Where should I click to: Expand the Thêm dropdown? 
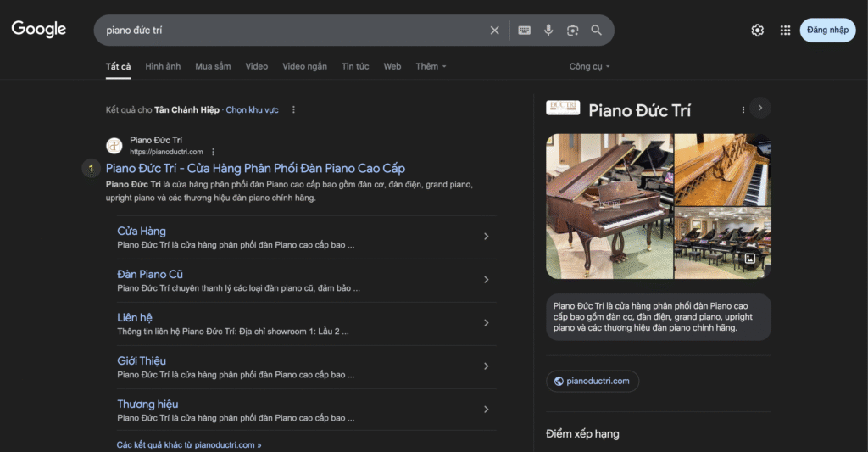tap(431, 66)
